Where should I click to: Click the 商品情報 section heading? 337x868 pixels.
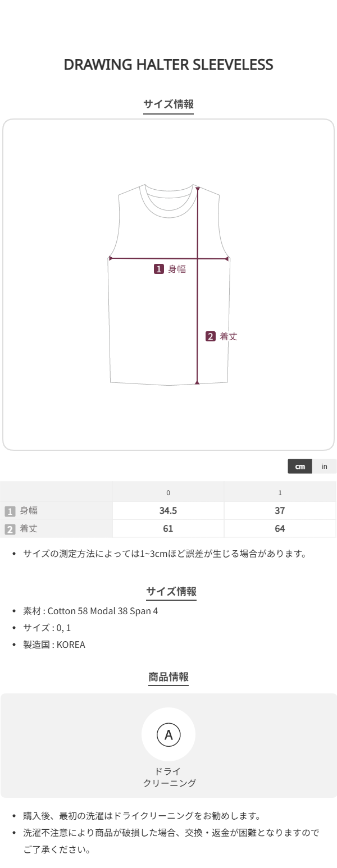tap(168, 677)
